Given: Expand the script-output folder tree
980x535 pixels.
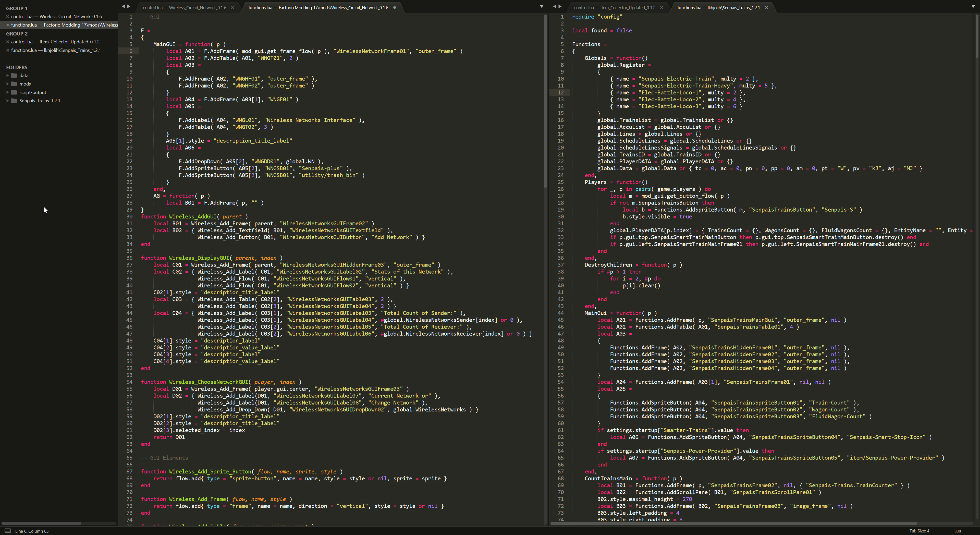Looking at the screenshot, I should 8,92.
